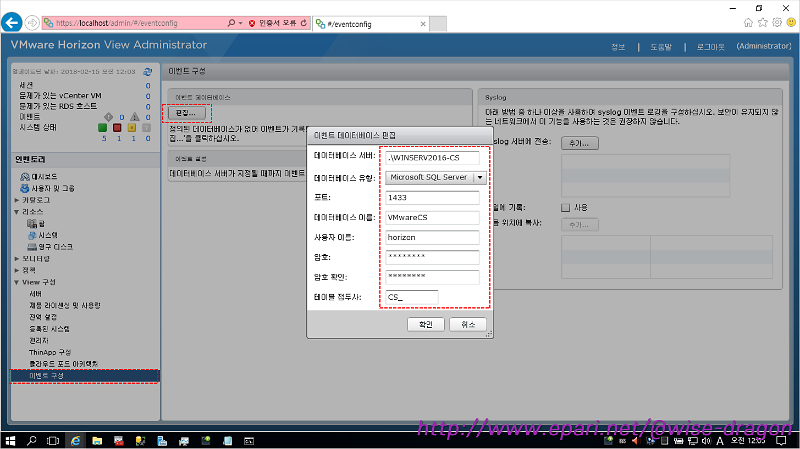Select the 영구 디스크 item

pos(50,247)
